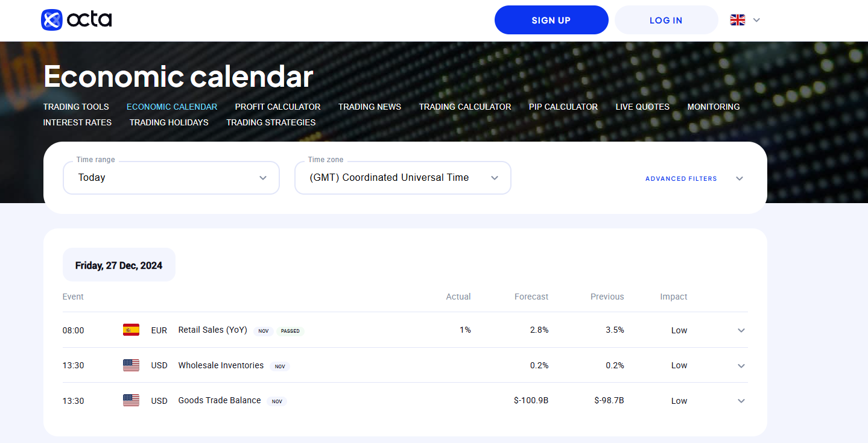
Task: Click the Low impact of Retail Sales row
Action: click(679, 330)
